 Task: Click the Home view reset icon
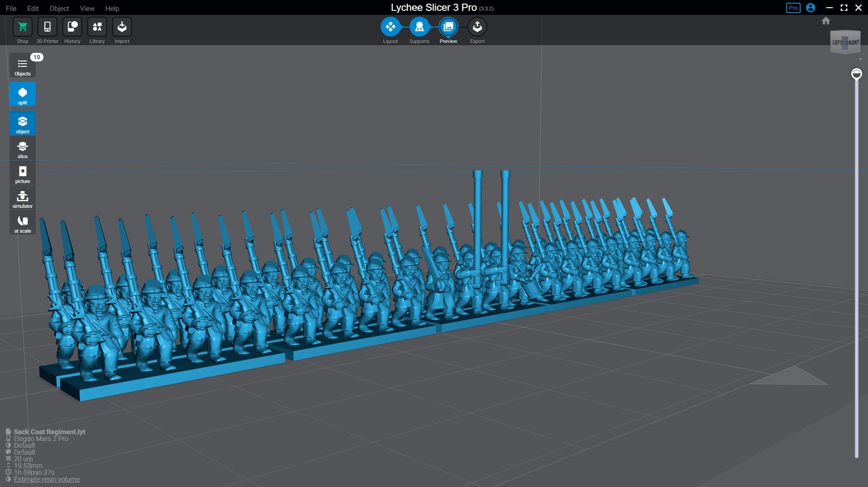click(x=826, y=21)
